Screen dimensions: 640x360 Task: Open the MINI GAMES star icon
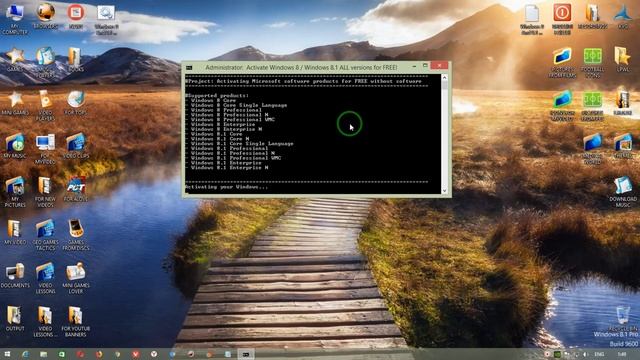tap(15, 103)
